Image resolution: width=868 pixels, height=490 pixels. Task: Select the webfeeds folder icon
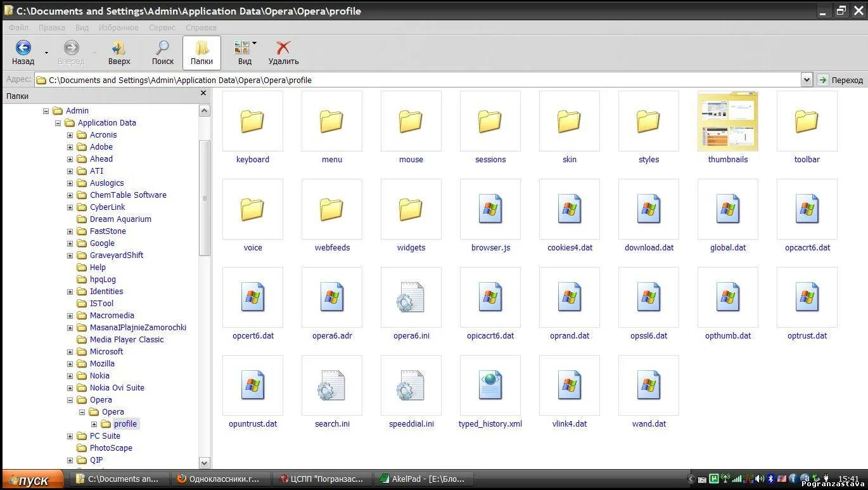coord(331,209)
